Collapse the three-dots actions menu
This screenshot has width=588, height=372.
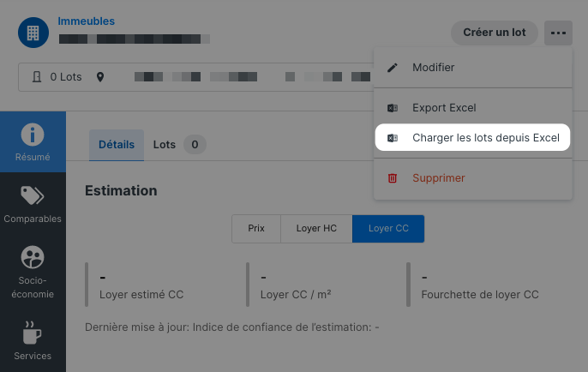coord(558,33)
